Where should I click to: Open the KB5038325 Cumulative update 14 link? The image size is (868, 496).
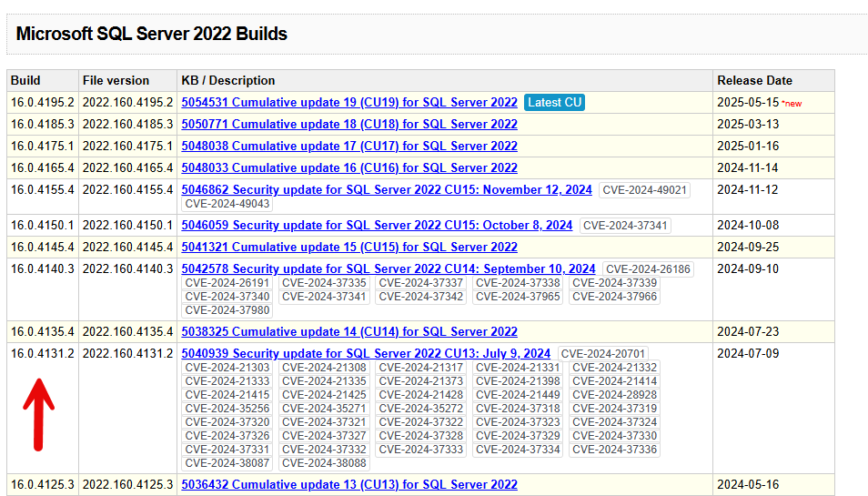[349, 331]
